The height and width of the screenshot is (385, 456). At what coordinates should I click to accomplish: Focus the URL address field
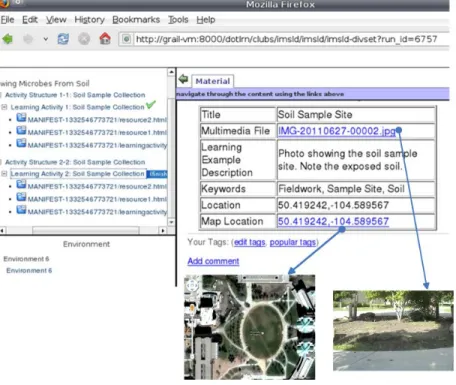286,39
